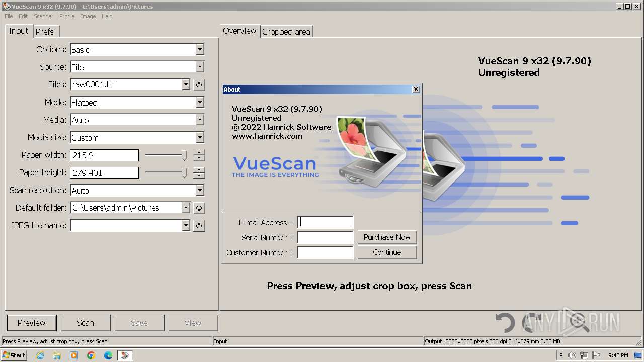Open Google Chrome from the taskbar

pyautogui.click(x=91, y=355)
